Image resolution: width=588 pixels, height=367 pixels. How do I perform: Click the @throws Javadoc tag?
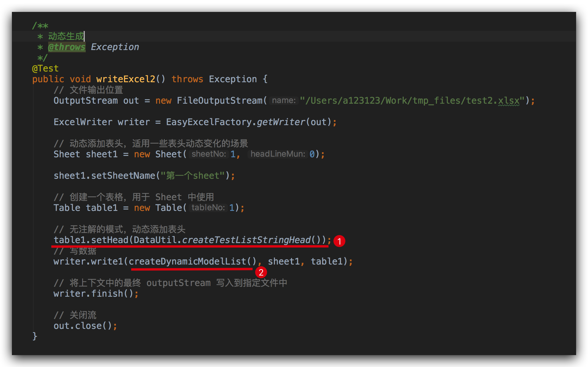[67, 47]
